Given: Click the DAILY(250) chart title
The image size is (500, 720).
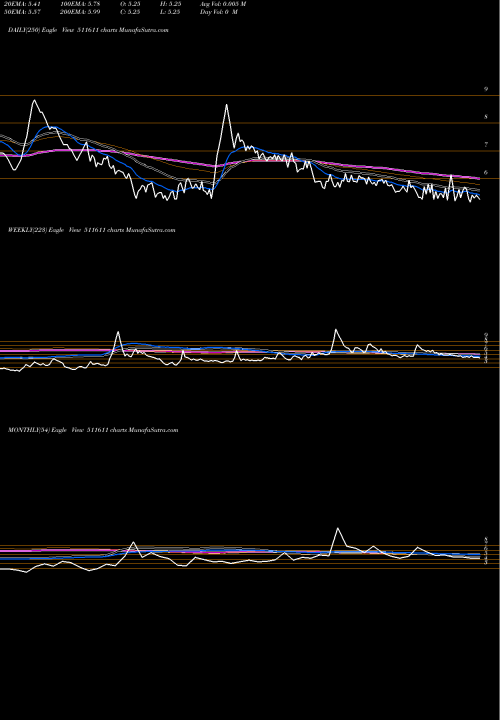Looking at the screenshot, I should click(88, 30).
